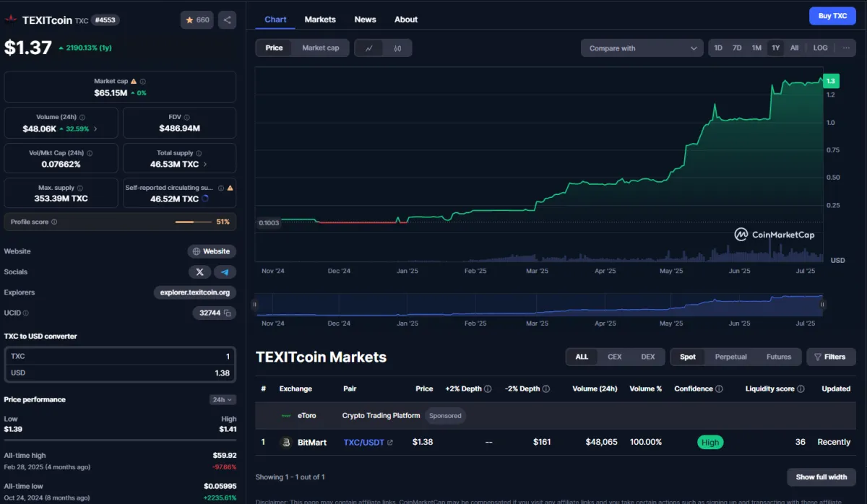Viewport: 867px width, 504px height.
Task: Open the Filters menu for markets
Action: 831,357
